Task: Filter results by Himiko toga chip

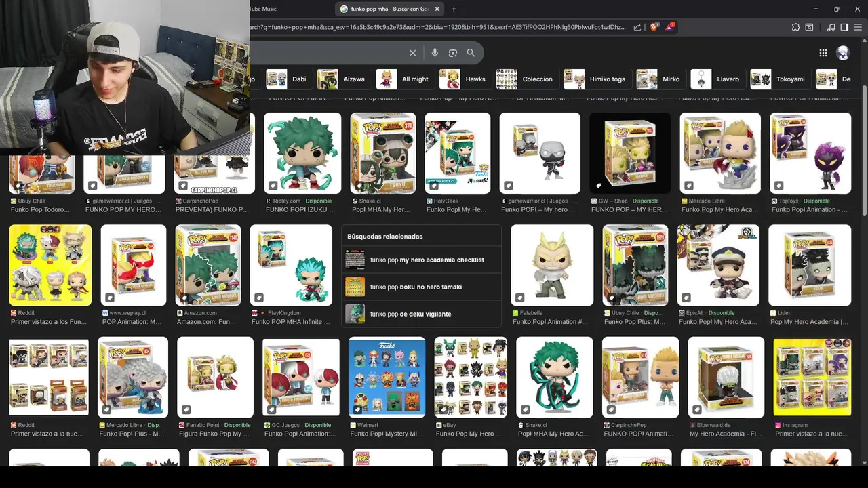Action: pos(595,79)
